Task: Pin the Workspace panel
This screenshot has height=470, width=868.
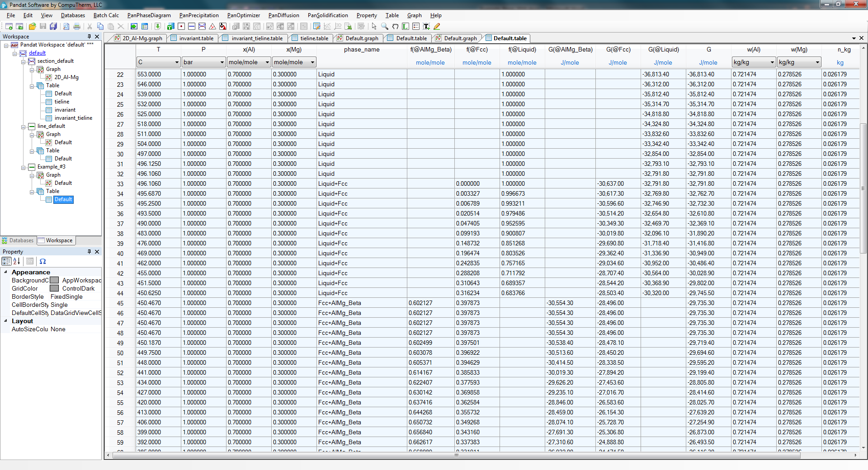Action: coord(89,37)
